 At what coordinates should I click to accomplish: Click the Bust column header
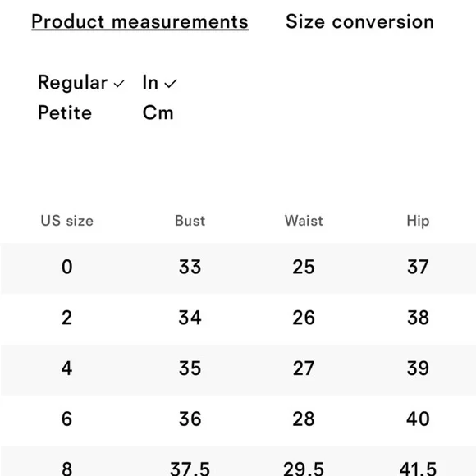(x=190, y=221)
